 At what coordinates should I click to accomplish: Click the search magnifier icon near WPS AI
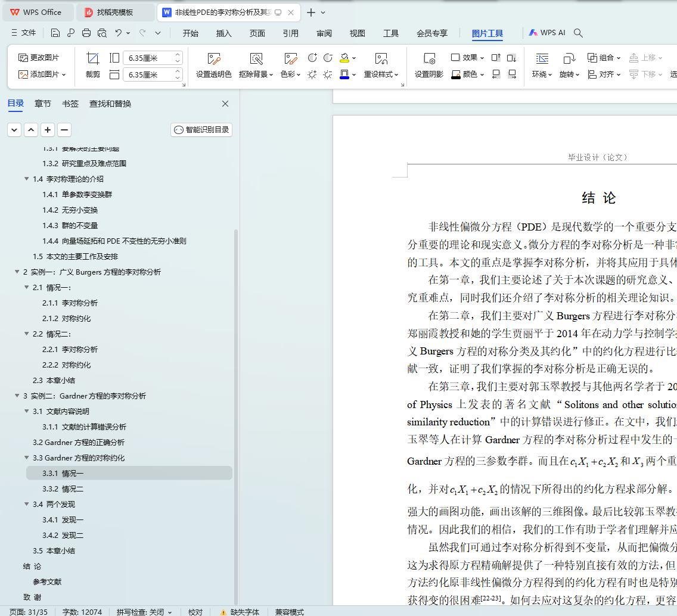pos(578,33)
